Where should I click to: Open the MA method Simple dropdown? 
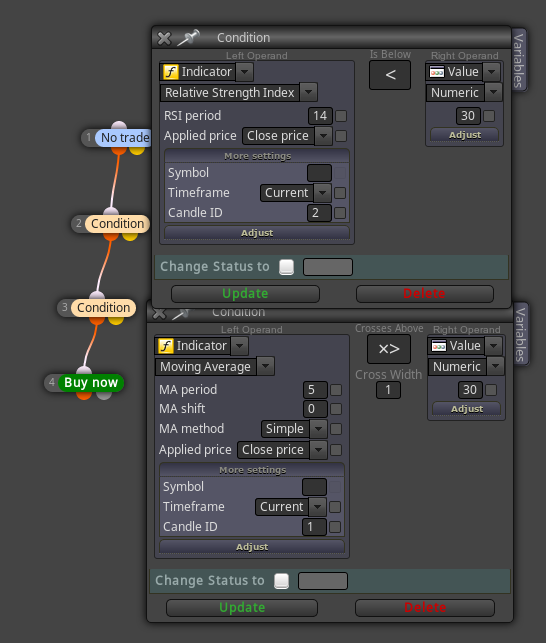(x=318, y=429)
